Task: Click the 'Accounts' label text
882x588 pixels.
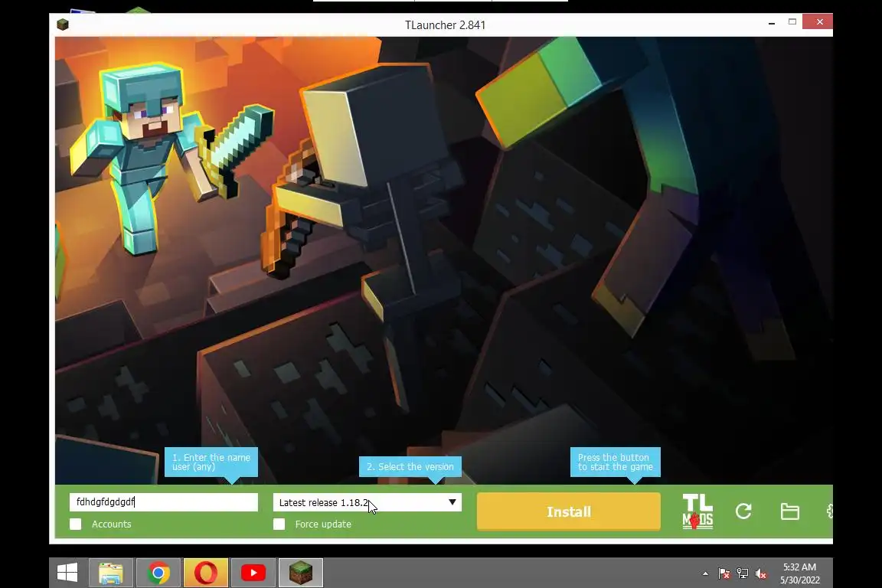Action: (111, 524)
